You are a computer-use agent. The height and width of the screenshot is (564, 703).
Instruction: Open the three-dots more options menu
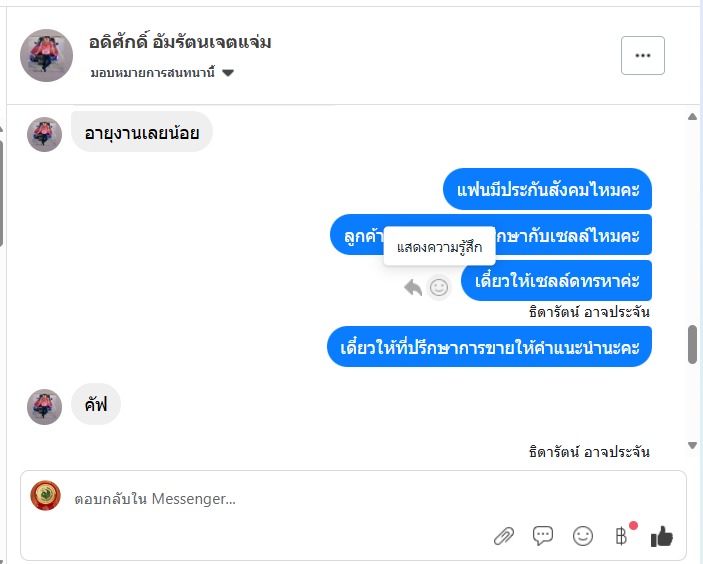coord(642,56)
